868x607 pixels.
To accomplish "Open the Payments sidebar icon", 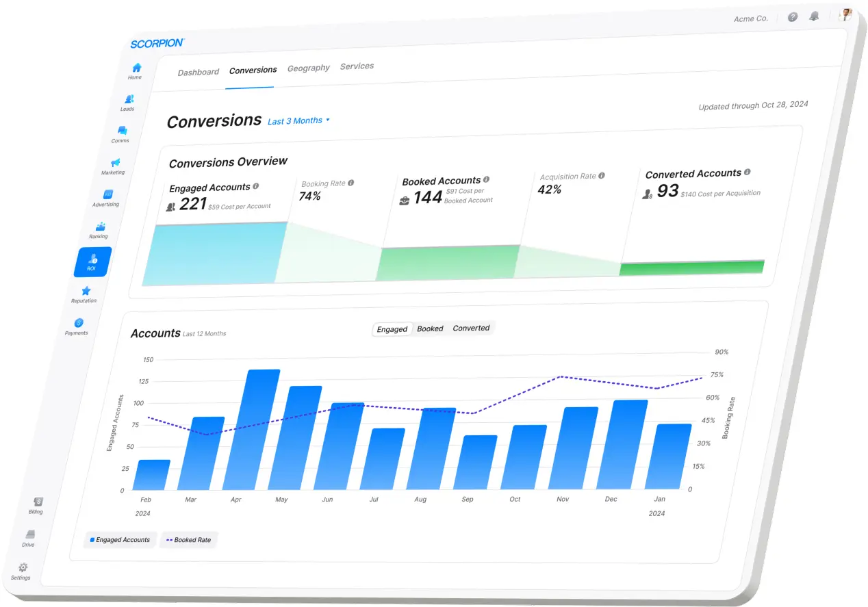I will [x=78, y=324].
